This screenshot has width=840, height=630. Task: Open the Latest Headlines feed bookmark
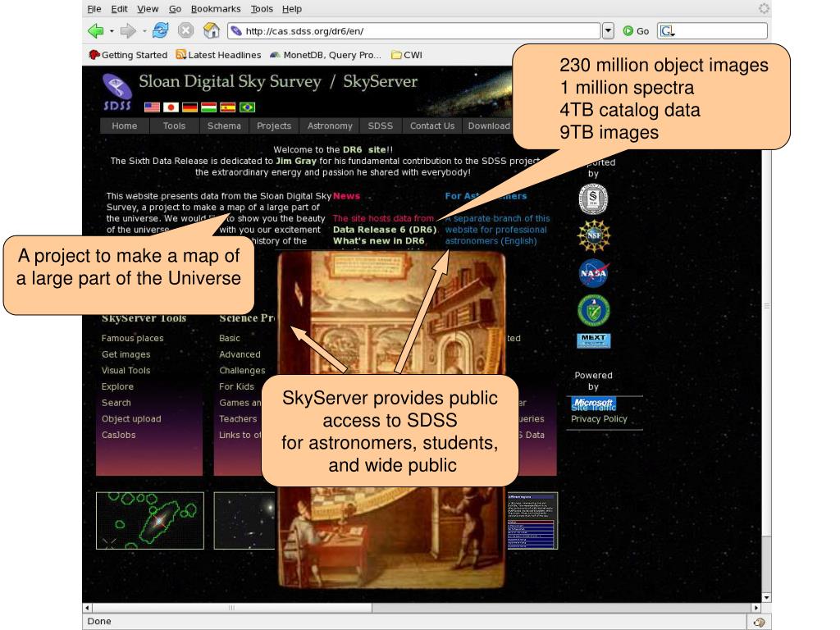point(218,55)
